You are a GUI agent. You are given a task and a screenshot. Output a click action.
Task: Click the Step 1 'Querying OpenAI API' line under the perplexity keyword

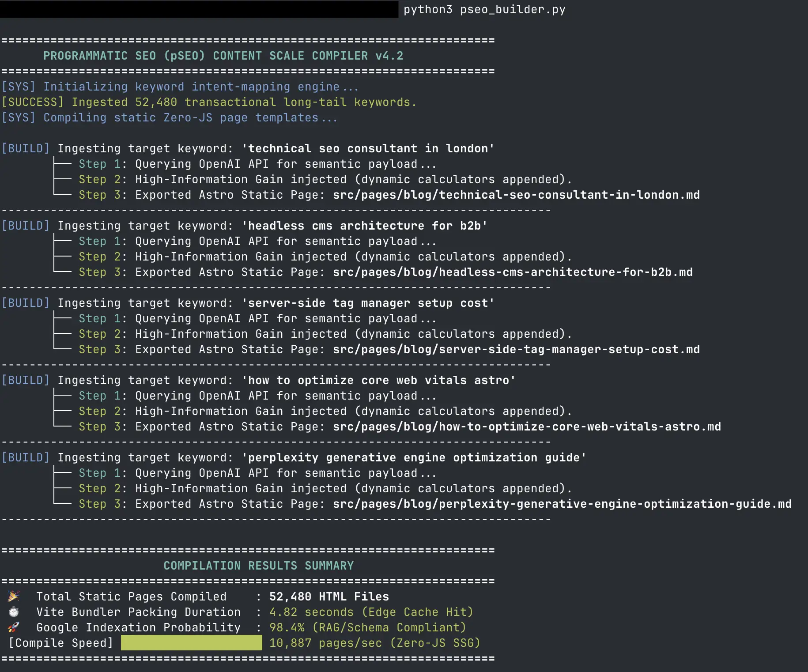(x=257, y=473)
